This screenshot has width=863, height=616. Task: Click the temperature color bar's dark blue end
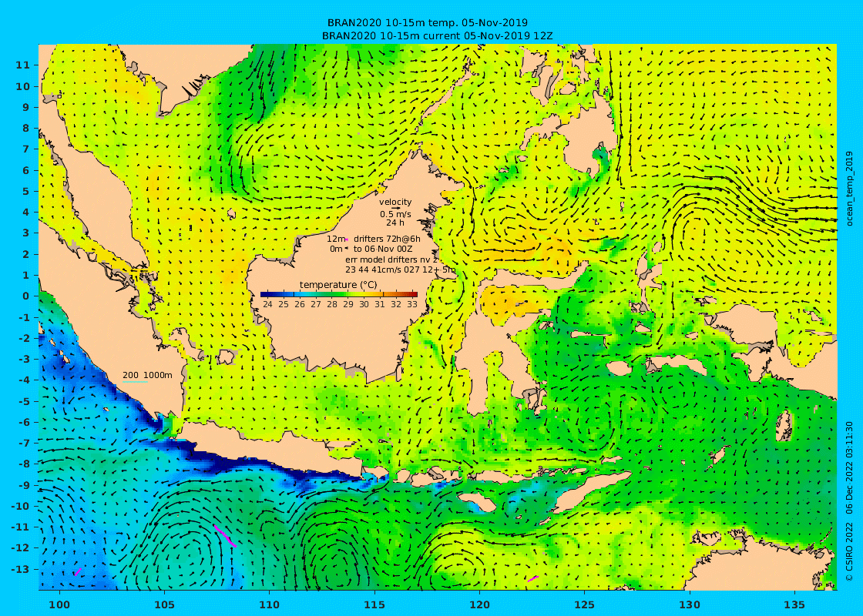pyautogui.click(x=265, y=294)
